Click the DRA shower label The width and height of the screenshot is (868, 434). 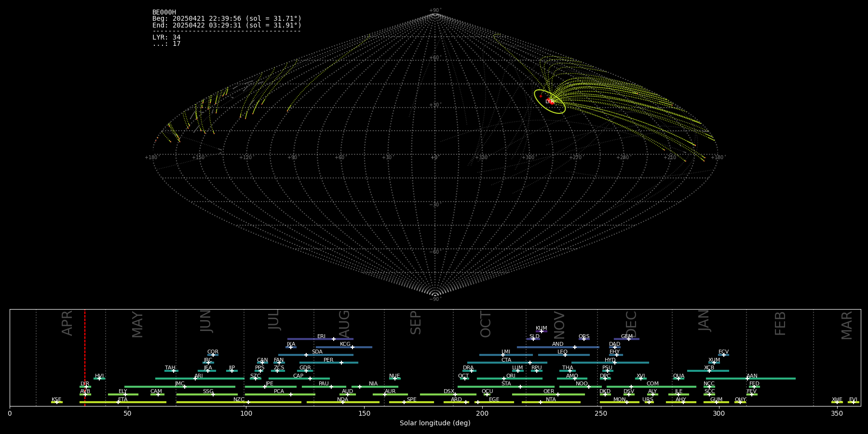point(468,368)
